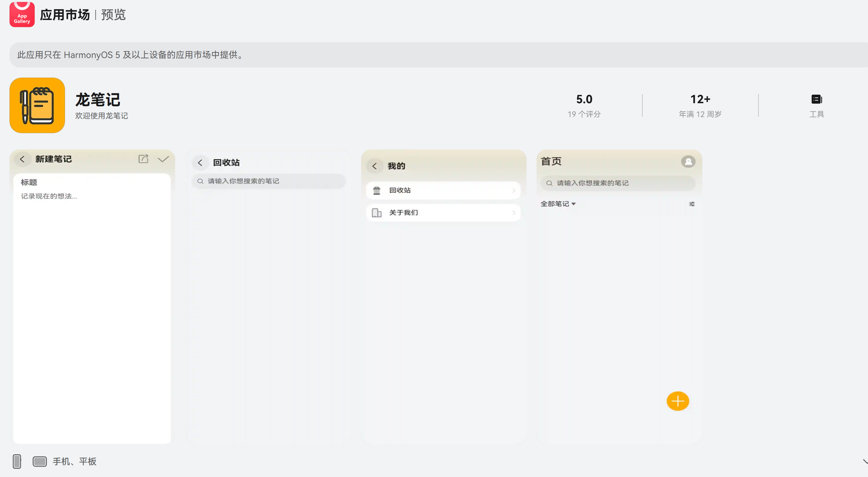
Task: Click the 预览 label
Action: pyautogui.click(x=114, y=15)
